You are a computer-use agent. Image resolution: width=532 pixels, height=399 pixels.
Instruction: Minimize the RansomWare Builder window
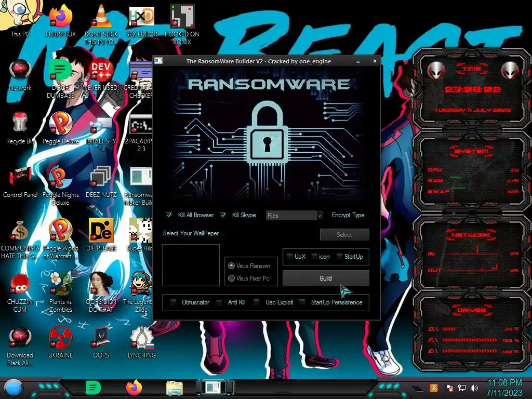point(358,61)
